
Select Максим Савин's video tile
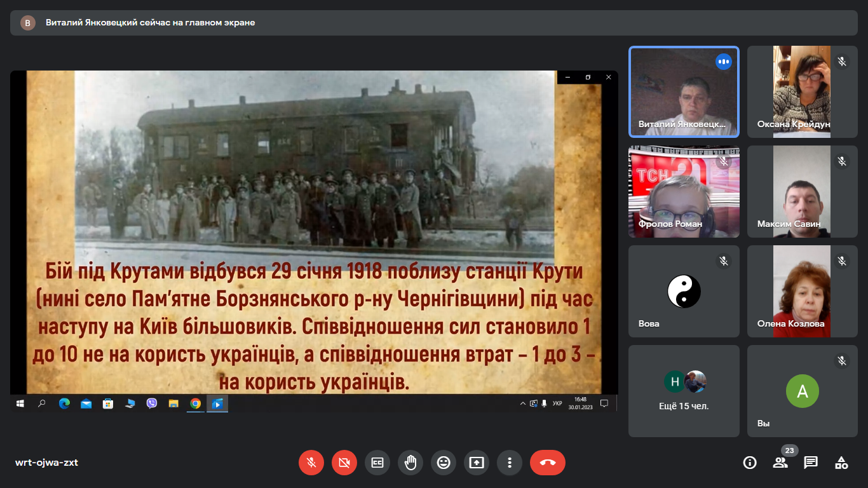pyautogui.click(x=803, y=191)
